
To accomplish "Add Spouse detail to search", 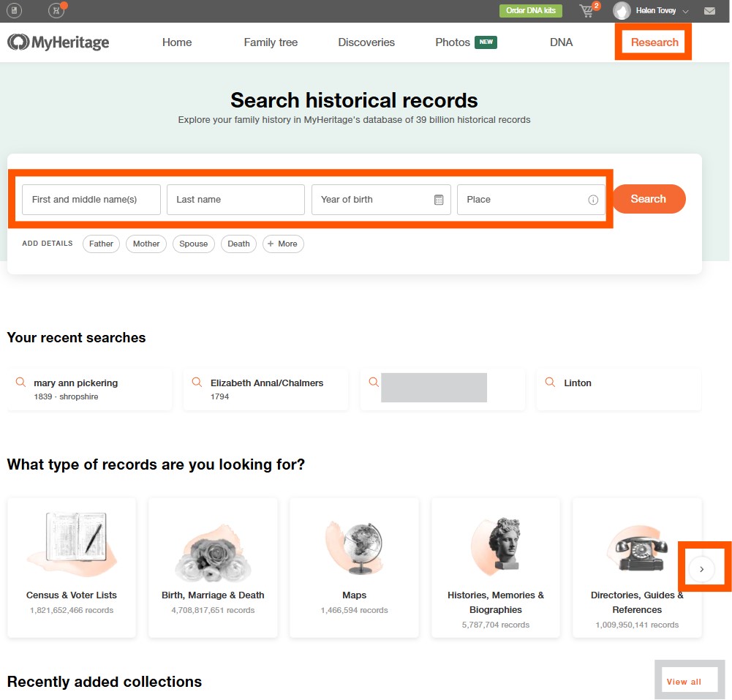I will 193,244.
